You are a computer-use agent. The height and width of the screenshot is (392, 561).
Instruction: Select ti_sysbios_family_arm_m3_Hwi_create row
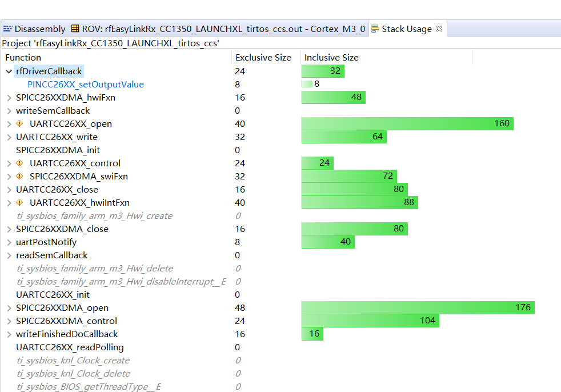pyautogui.click(x=94, y=216)
